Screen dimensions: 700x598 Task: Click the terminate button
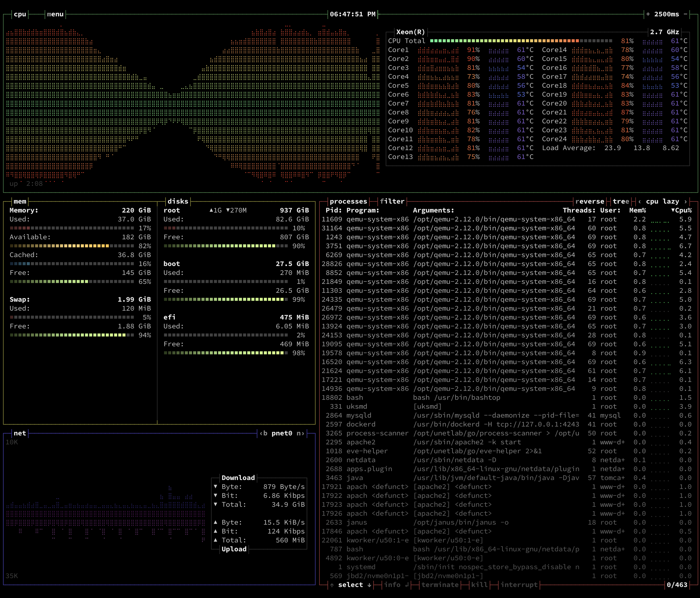pyautogui.click(x=440, y=585)
